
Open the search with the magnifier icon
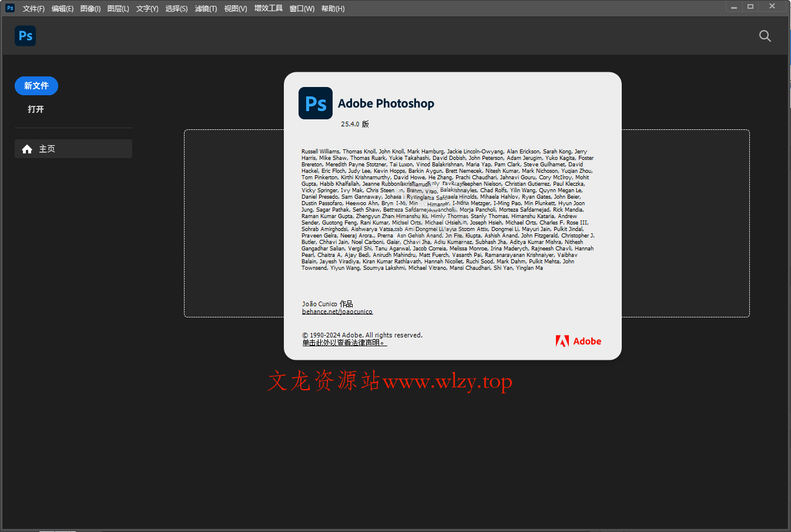coord(765,36)
